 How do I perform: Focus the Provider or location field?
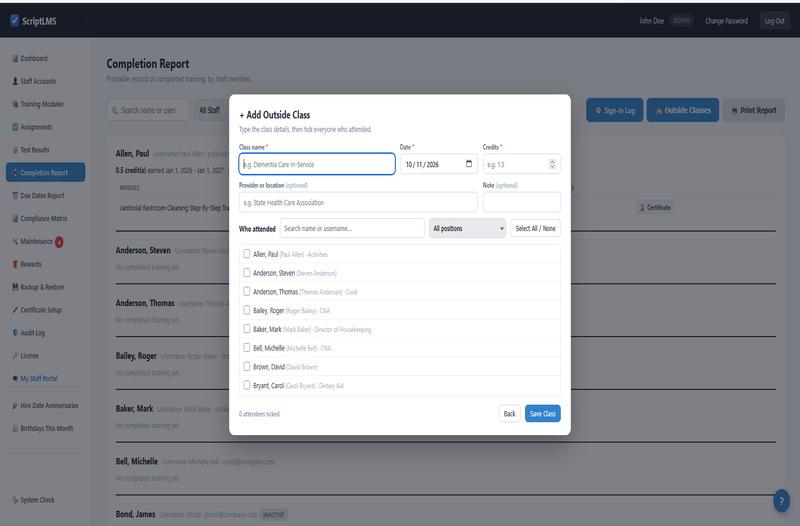(358, 202)
